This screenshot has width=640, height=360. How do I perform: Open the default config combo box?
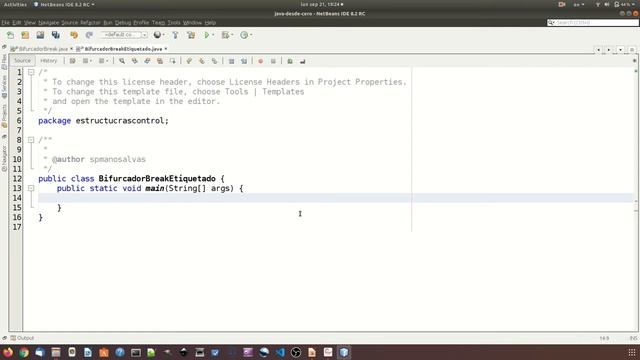tap(124, 35)
